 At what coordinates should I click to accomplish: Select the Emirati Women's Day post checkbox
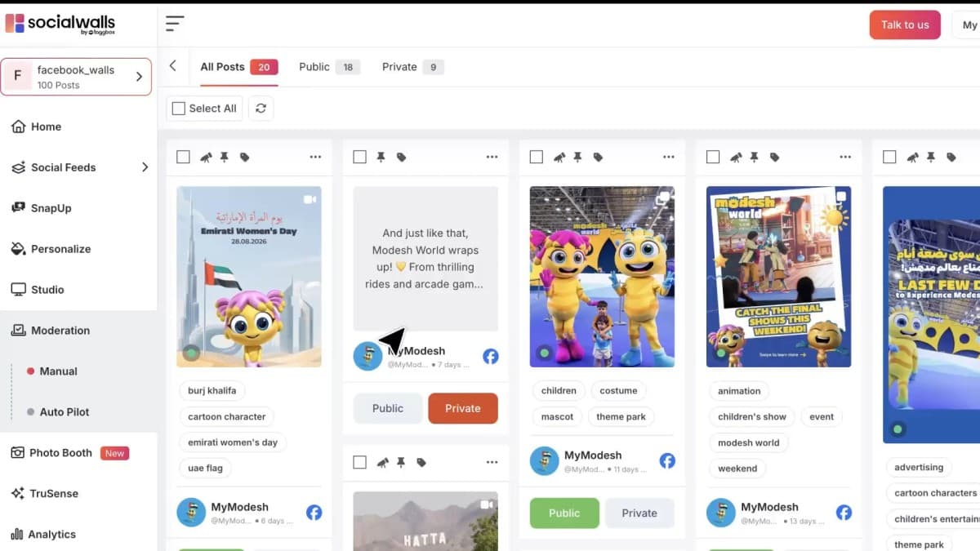(x=183, y=157)
